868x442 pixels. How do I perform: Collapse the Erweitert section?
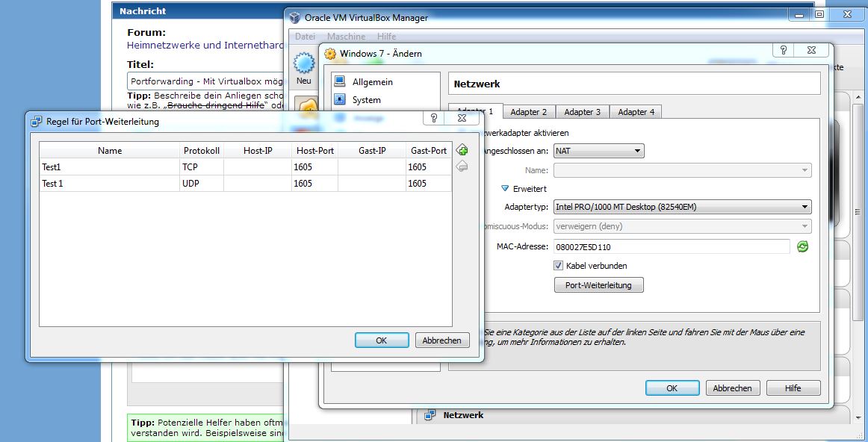coord(504,189)
